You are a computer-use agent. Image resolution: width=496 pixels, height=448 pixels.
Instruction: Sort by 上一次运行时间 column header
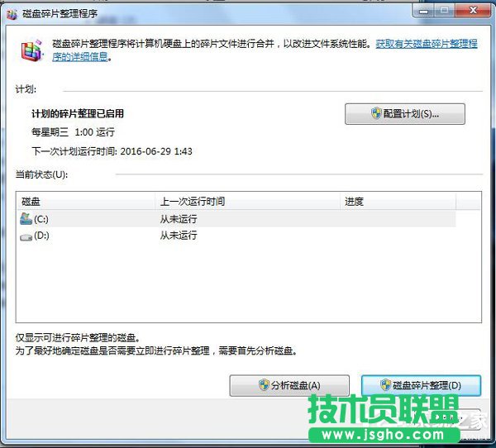(x=247, y=201)
